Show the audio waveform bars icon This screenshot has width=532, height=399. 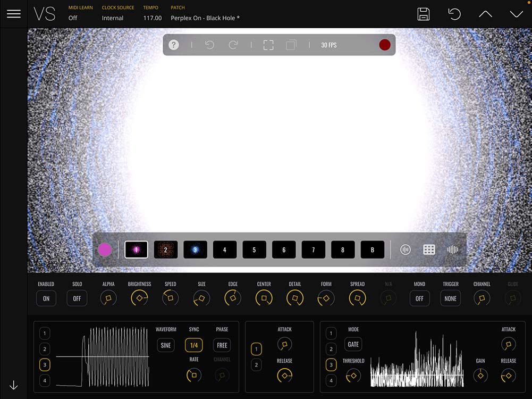coord(452,250)
